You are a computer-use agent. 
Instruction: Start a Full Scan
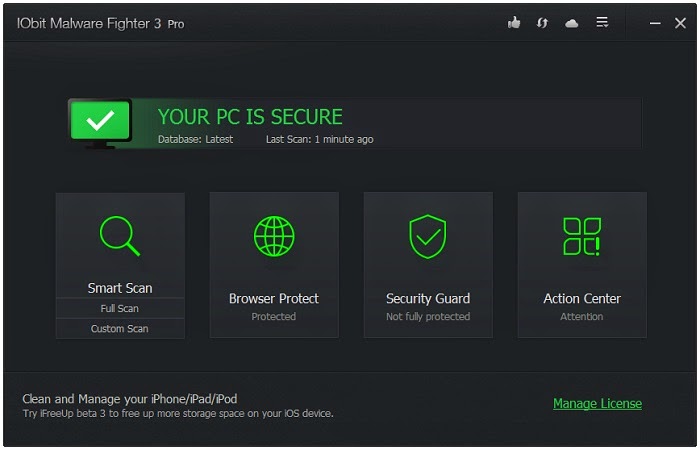(x=120, y=309)
